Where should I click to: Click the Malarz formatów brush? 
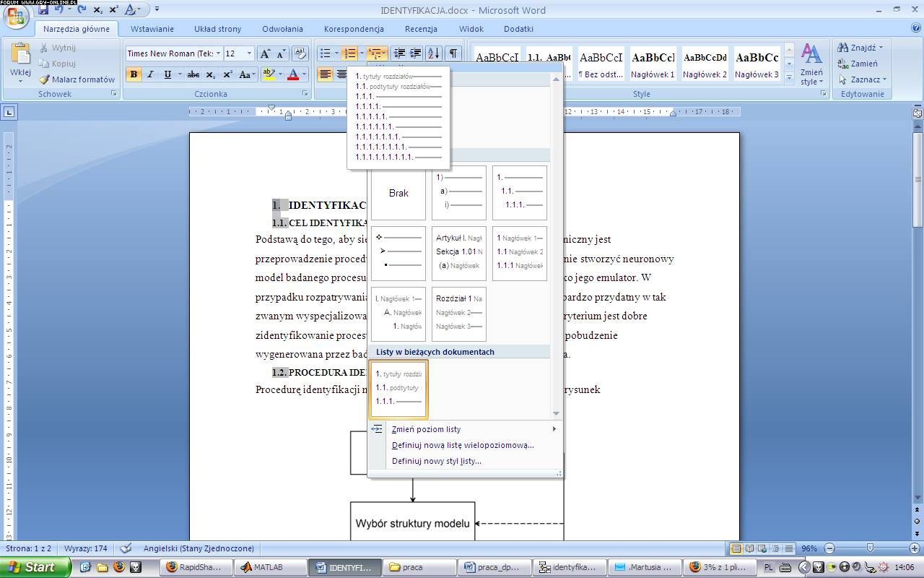coord(77,79)
